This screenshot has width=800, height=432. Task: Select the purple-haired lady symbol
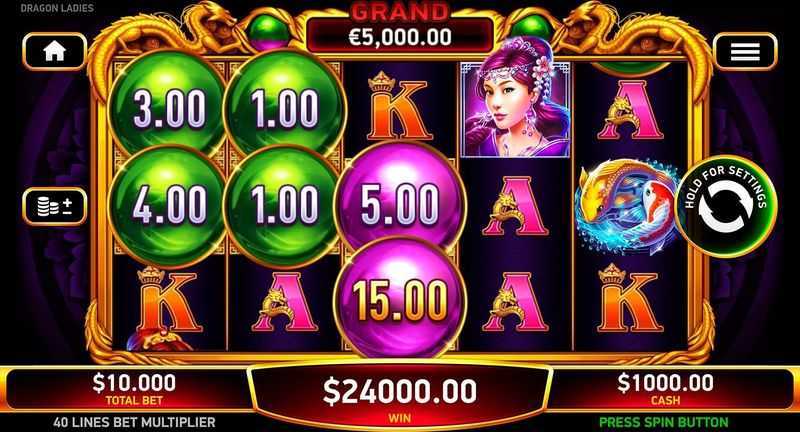click(x=515, y=109)
